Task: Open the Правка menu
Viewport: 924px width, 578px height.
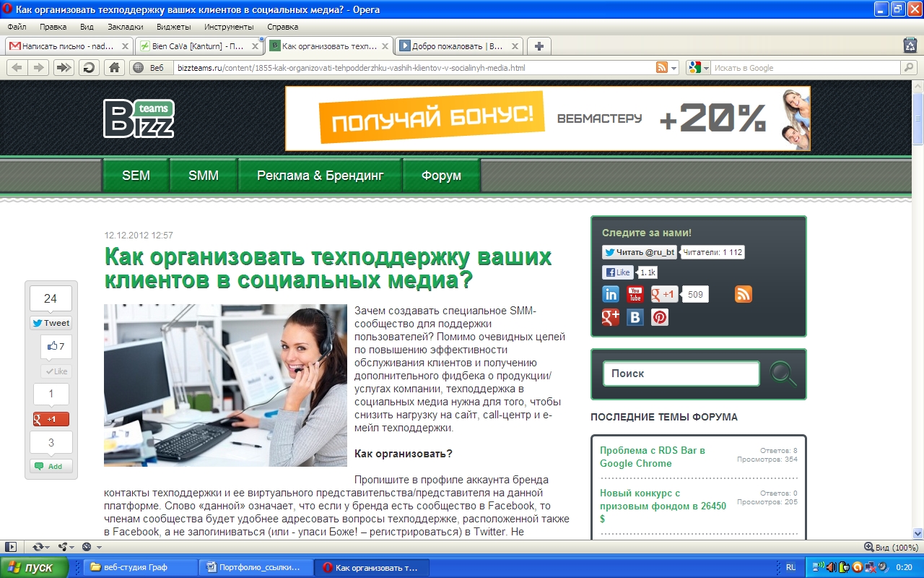Action: pyautogui.click(x=53, y=27)
